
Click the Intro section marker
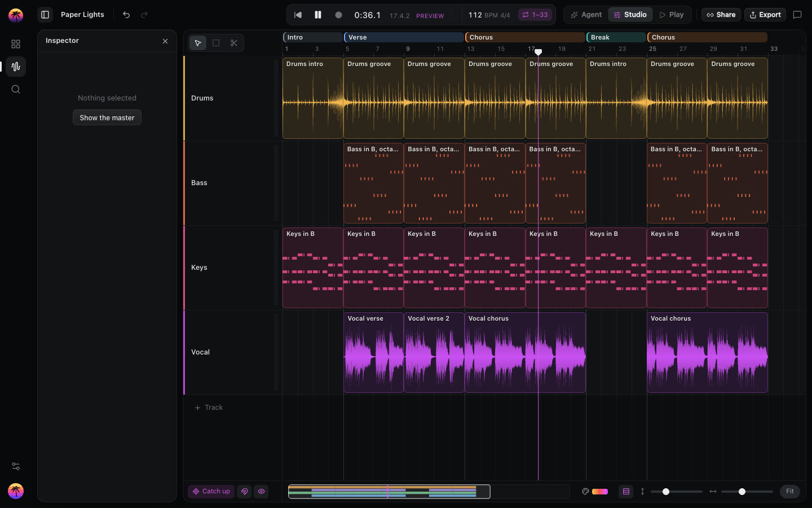pos(313,37)
